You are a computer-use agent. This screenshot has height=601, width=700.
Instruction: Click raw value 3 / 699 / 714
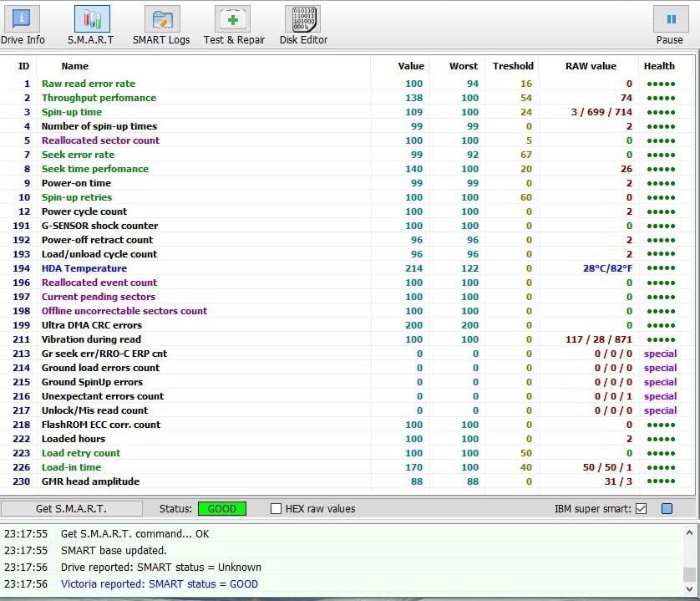[x=601, y=112]
